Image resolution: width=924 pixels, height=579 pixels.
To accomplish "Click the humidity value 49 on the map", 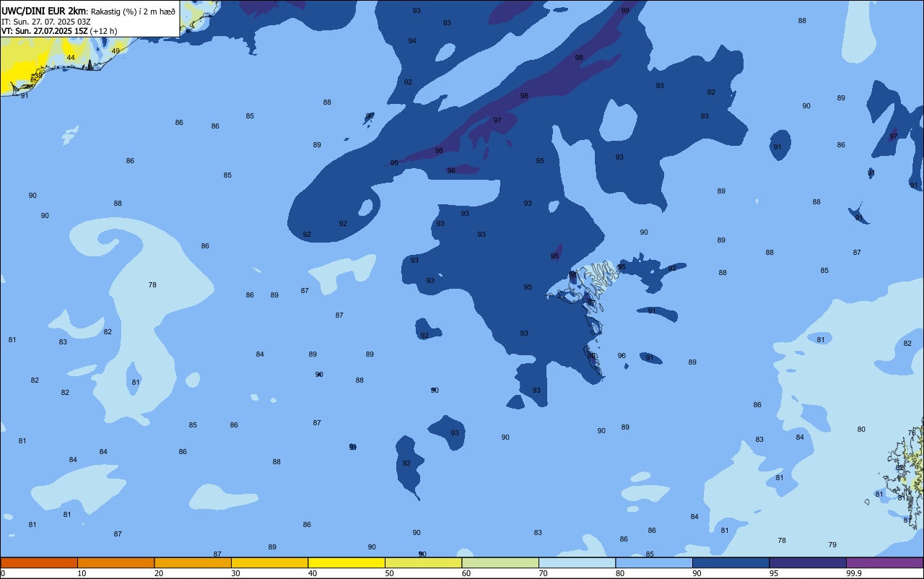I will point(115,51).
